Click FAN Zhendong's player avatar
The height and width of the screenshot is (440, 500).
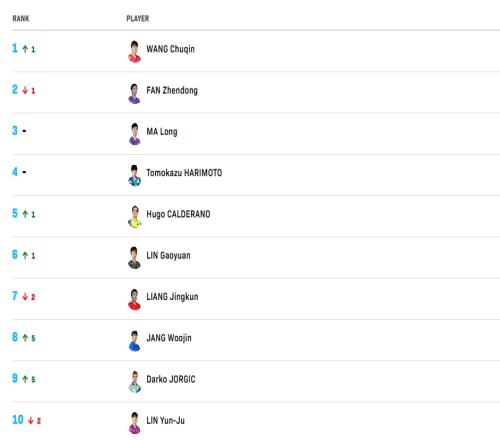point(135,93)
